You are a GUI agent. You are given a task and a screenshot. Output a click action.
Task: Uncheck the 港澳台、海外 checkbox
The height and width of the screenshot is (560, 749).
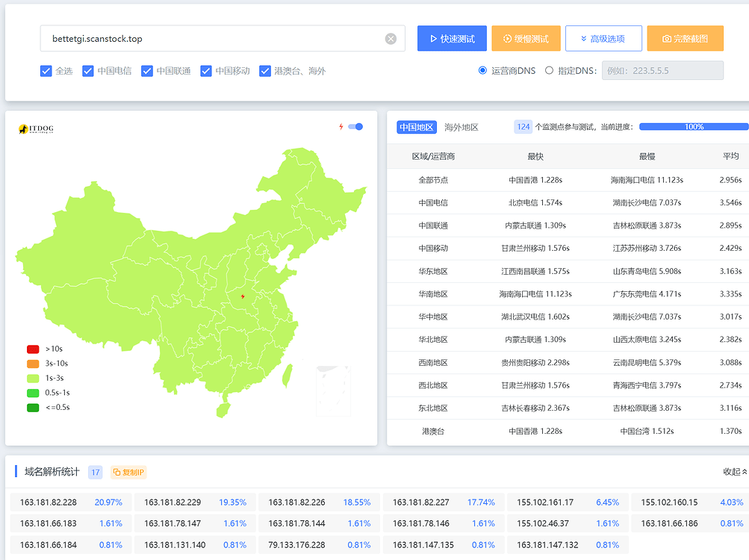pos(265,71)
